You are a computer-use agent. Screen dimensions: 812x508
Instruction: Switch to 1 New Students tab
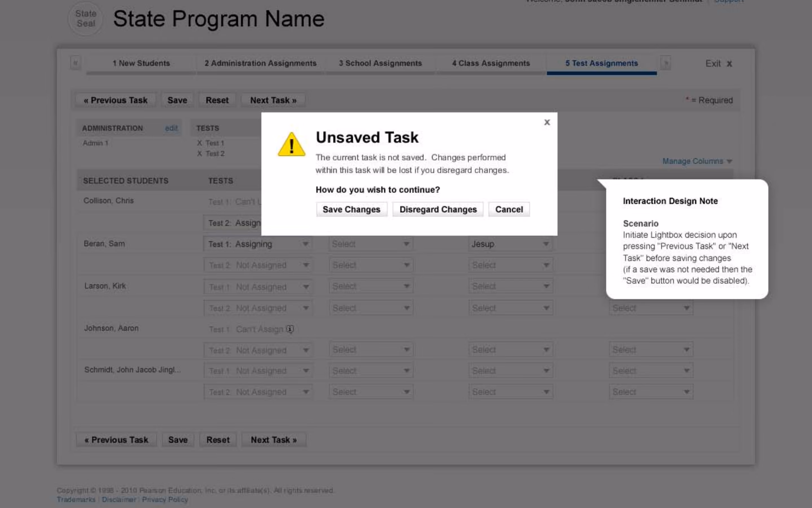pyautogui.click(x=141, y=63)
